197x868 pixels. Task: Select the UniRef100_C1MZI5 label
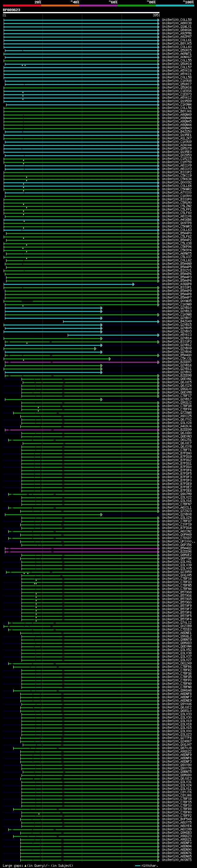pyautogui.click(x=177, y=159)
